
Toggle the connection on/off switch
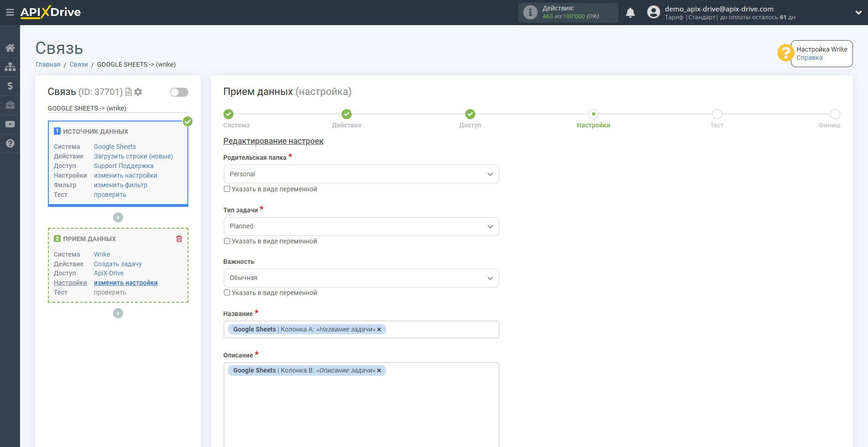[x=179, y=92]
